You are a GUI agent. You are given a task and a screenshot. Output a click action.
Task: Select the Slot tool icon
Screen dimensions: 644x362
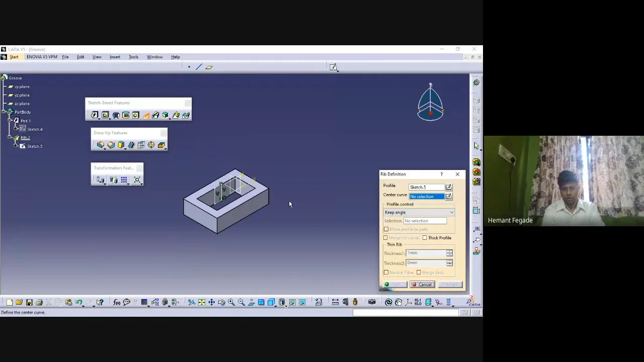155,115
